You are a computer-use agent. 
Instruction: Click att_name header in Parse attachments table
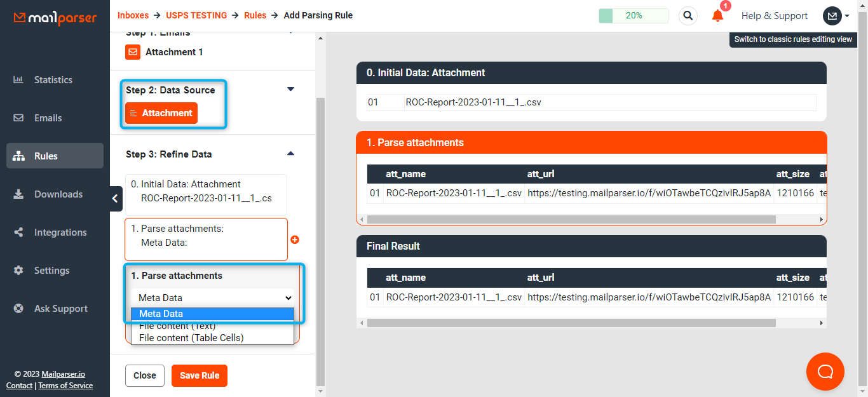(x=405, y=174)
